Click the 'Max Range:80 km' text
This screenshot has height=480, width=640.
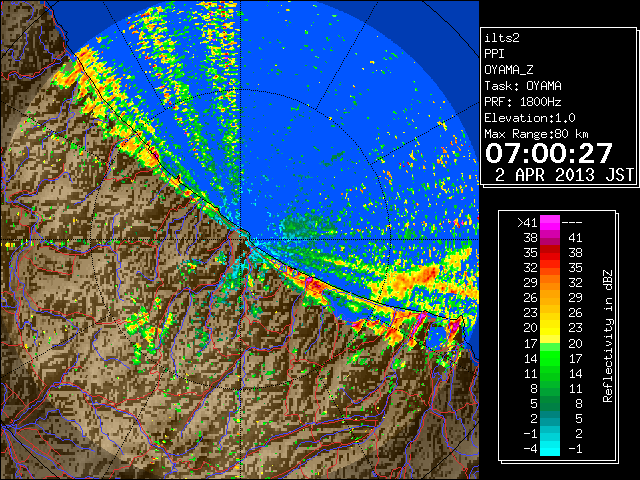point(536,134)
